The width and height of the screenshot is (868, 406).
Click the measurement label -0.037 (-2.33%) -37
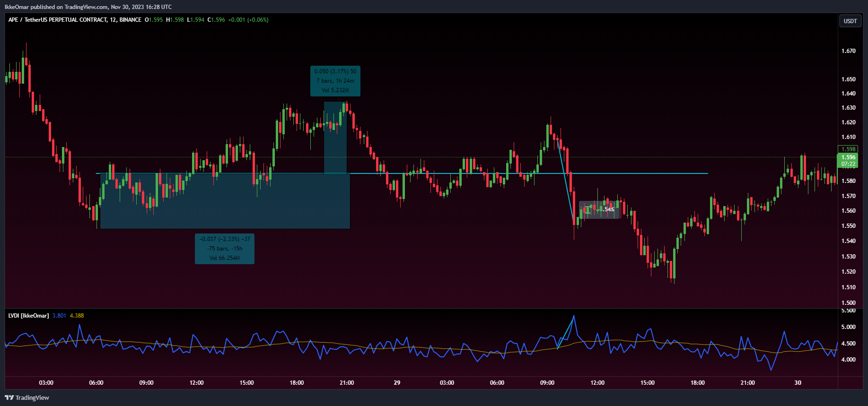[225, 239]
